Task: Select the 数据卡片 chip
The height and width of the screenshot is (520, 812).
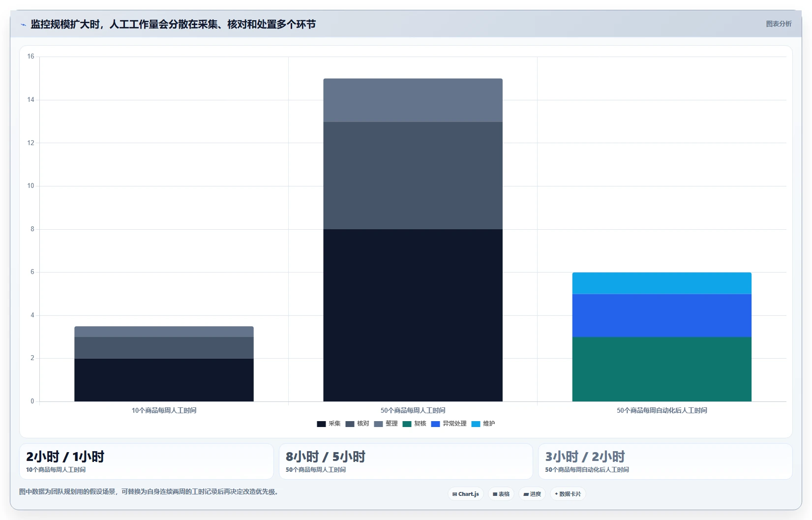Action: pyautogui.click(x=568, y=494)
